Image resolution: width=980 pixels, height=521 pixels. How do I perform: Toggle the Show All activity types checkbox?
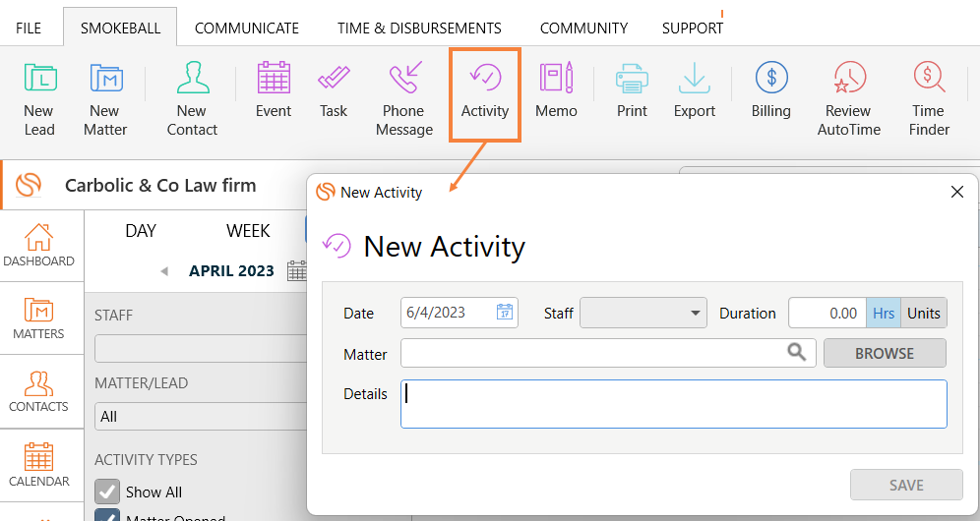coord(107,492)
